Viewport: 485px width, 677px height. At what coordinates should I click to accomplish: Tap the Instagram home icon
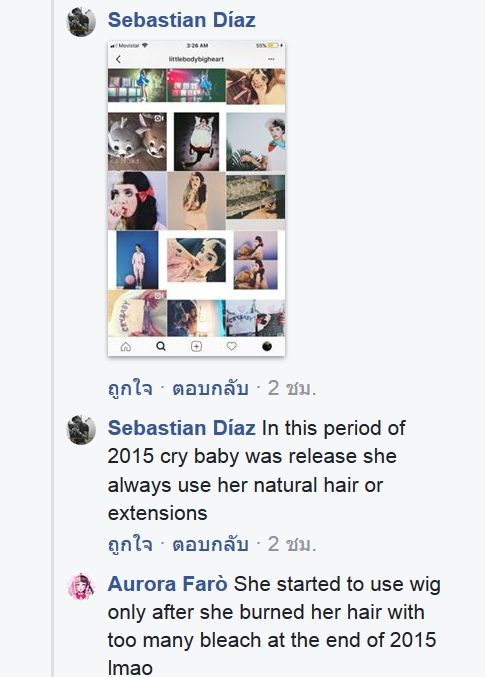pyautogui.click(x=126, y=347)
